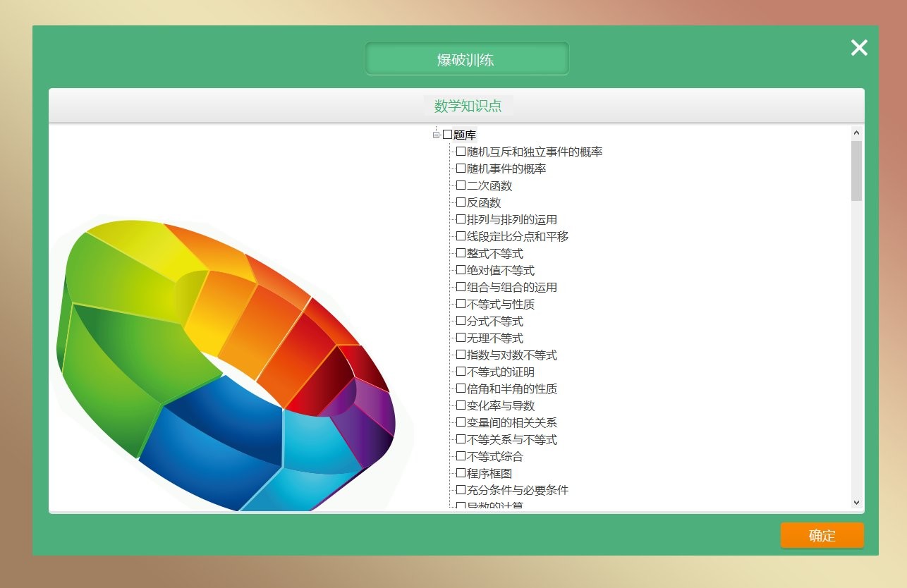Tick the 二次函数 checkbox
This screenshot has height=588, width=907.
(x=461, y=185)
